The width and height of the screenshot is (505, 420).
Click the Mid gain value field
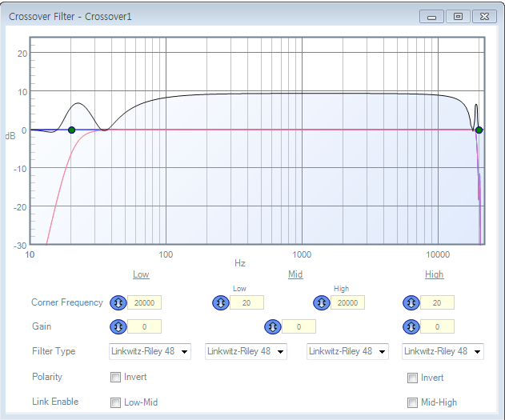(x=299, y=326)
